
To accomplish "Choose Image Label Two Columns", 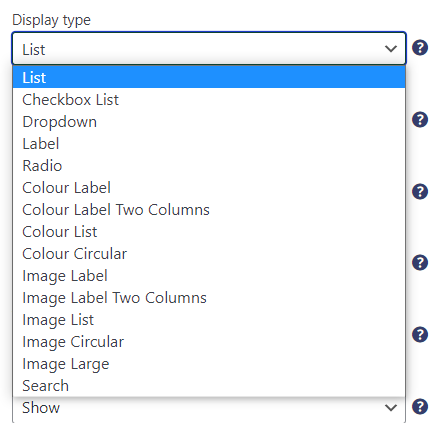I will pyautogui.click(x=209, y=297).
